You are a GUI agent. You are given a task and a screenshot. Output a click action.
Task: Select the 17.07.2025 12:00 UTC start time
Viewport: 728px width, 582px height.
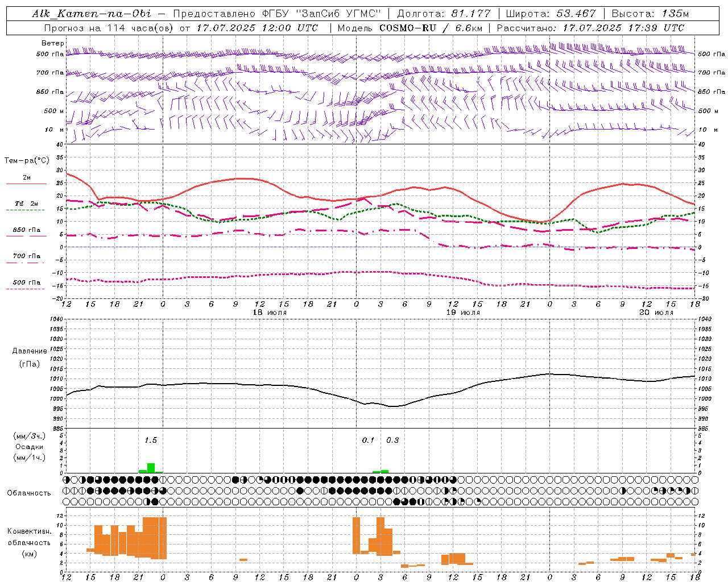(257, 28)
